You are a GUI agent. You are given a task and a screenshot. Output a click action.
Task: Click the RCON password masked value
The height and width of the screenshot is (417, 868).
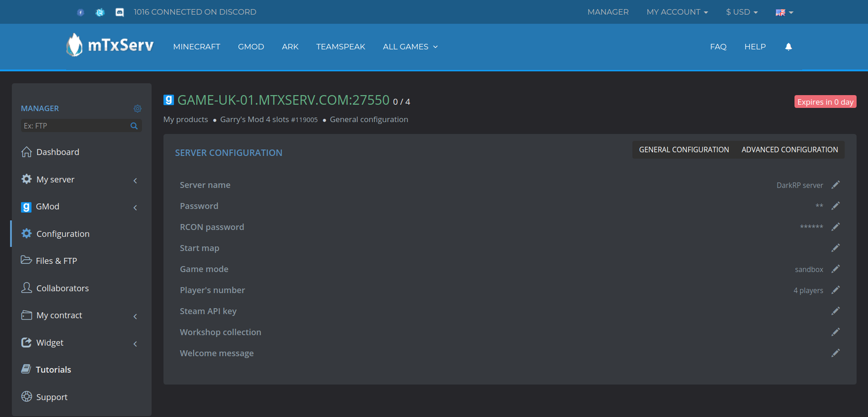pyautogui.click(x=812, y=227)
